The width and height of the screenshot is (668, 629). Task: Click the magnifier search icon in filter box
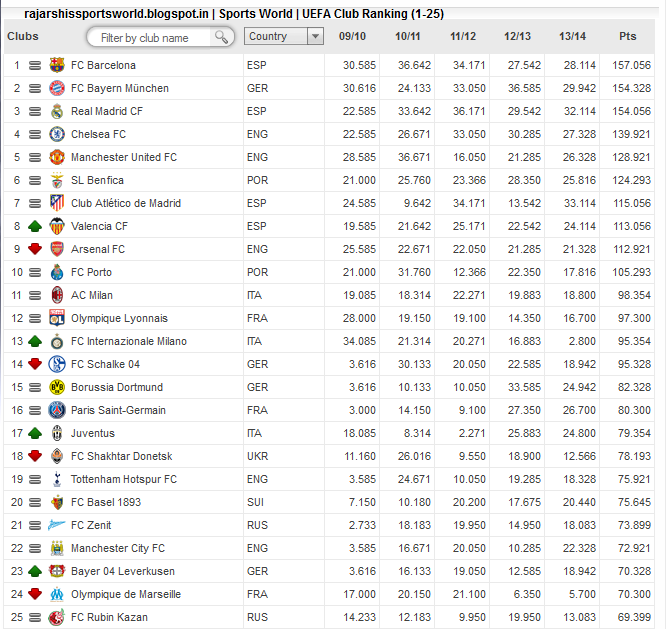point(221,37)
